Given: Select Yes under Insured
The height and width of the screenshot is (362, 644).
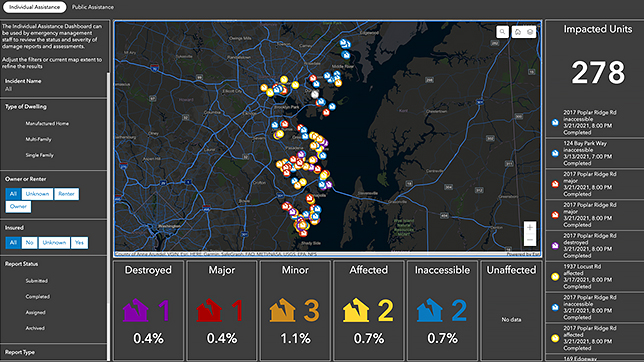Looking at the screenshot, I should tap(79, 243).
